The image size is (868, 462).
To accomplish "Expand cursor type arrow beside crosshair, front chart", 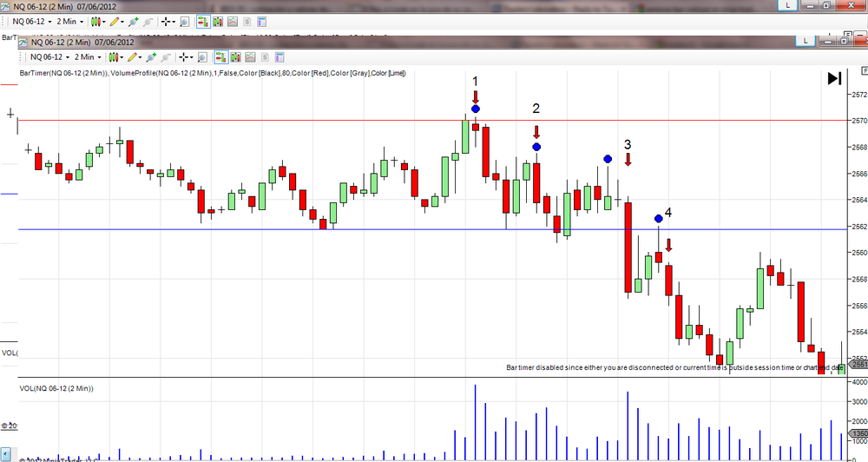I will click(192, 57).
